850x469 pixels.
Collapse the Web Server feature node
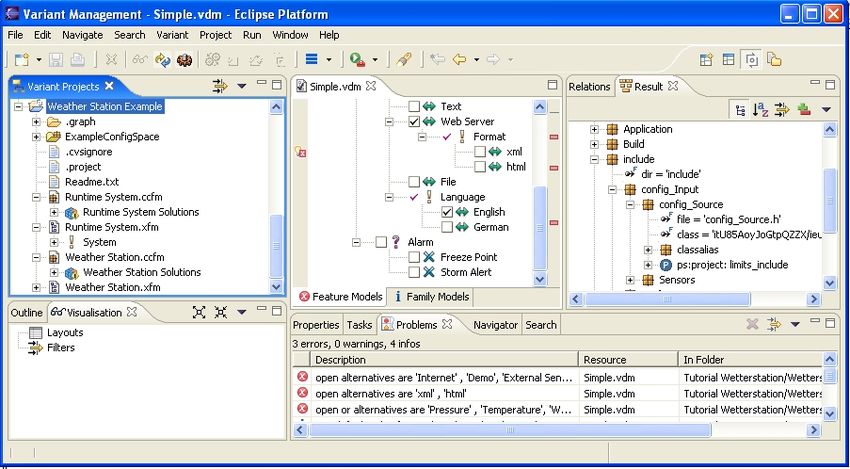389,122
